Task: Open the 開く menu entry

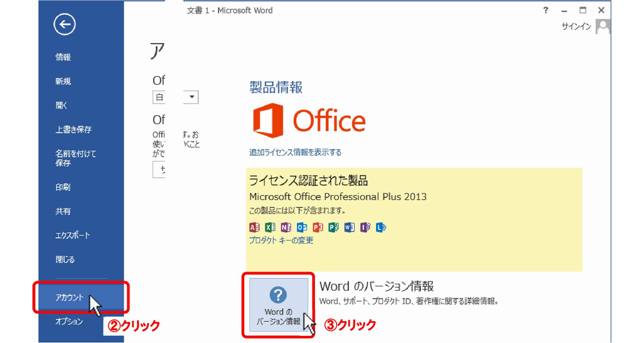Action: 62,106
